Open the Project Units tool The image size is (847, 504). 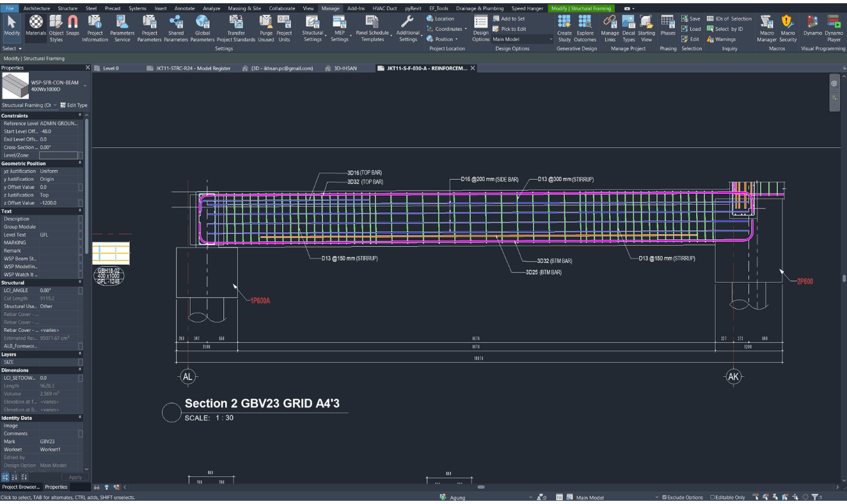click(x=284, y=27)
